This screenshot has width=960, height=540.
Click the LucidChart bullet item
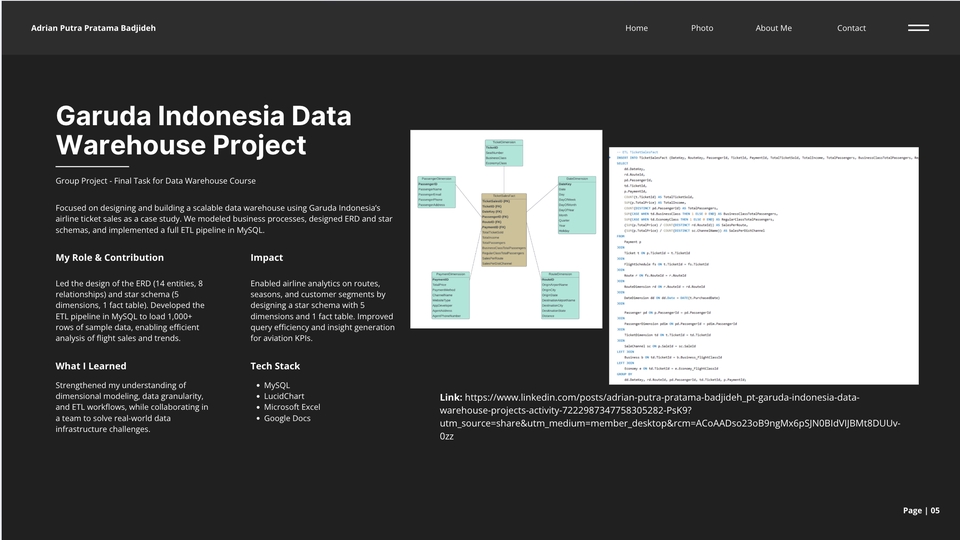click(282, 396)
